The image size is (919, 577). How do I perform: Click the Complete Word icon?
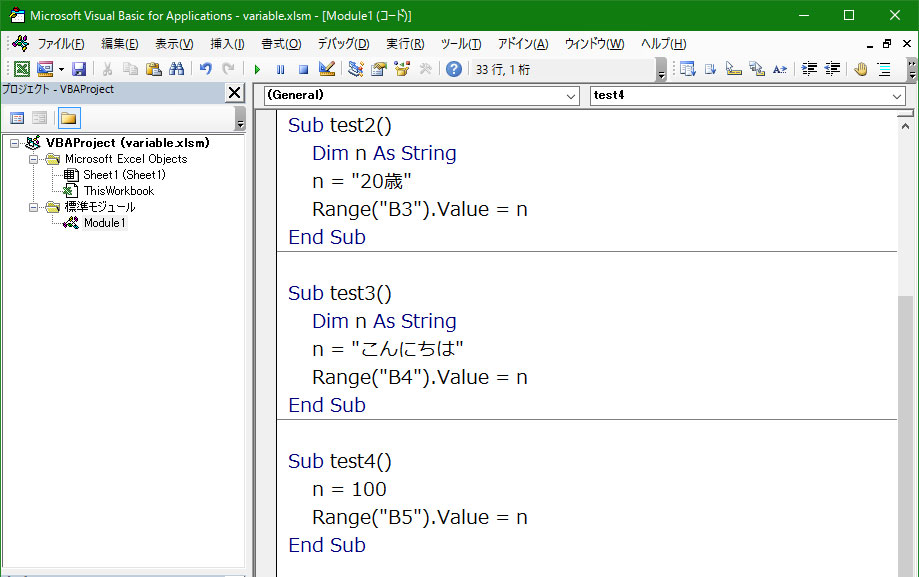[780, 69]
